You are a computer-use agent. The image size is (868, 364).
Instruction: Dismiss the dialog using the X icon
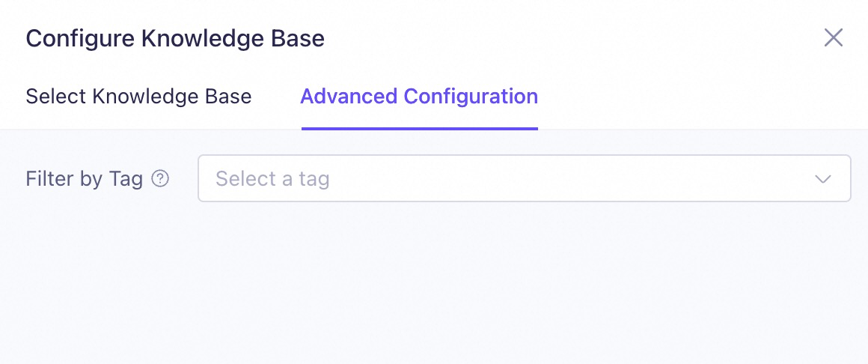[833, 38]
